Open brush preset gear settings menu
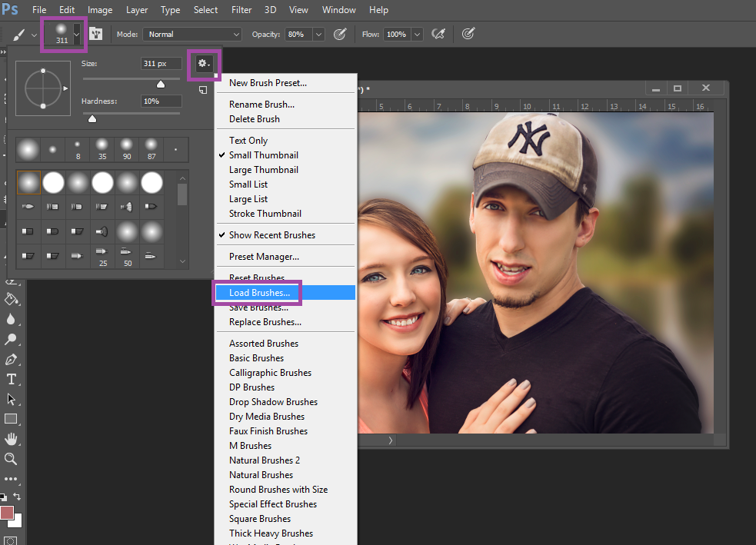The width and height of the screenshot is (756, 545). point(204,64)
